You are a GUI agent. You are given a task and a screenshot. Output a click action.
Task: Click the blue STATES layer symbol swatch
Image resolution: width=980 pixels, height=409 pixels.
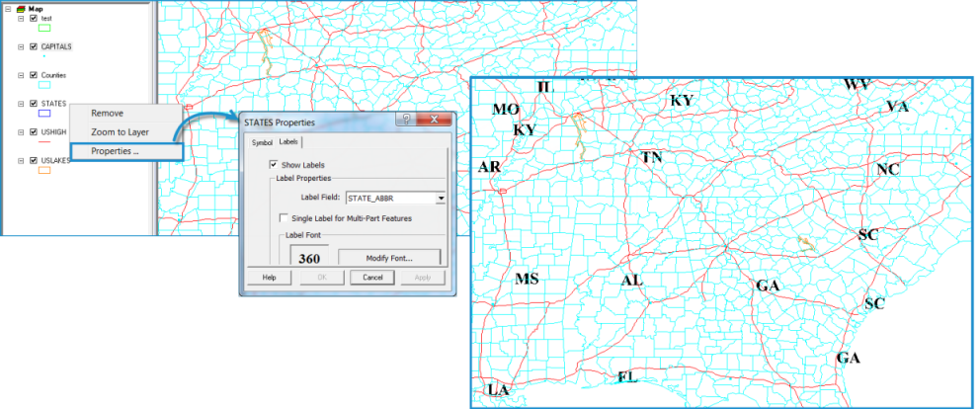click(44, 114)
